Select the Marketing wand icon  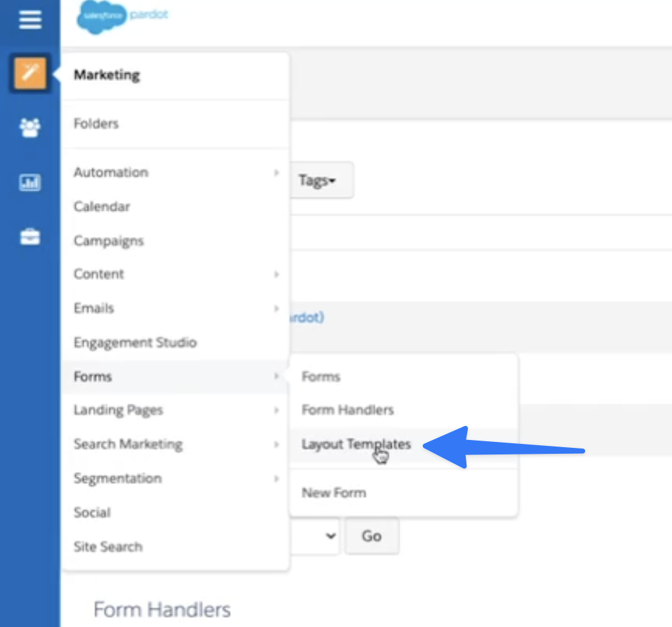[30, 73]
